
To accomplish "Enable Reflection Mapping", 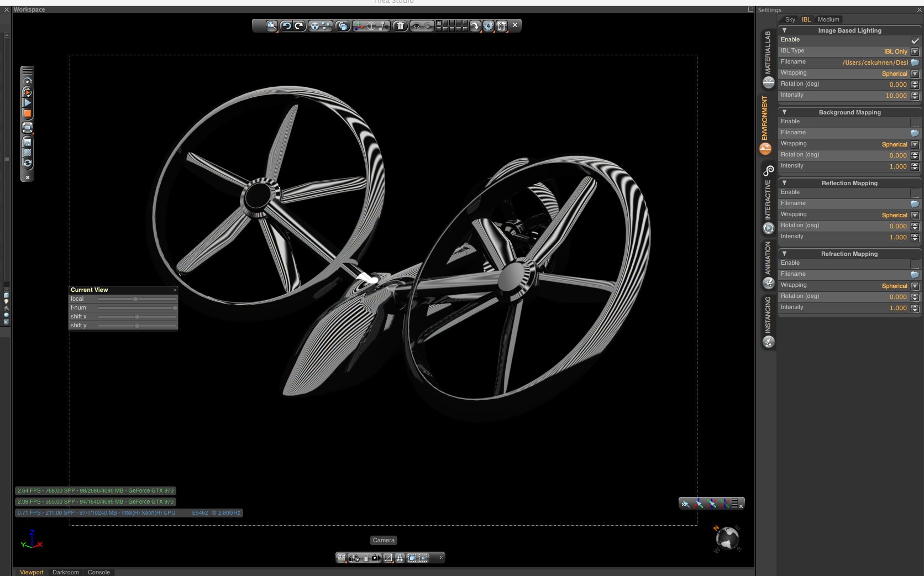I will 914,192.
